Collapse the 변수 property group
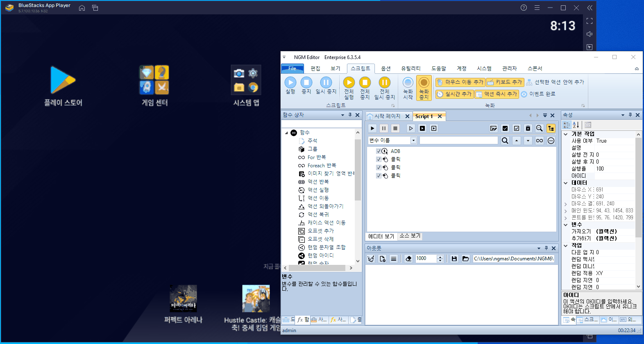Screen dimensions: 644x344 click(566, 225)
